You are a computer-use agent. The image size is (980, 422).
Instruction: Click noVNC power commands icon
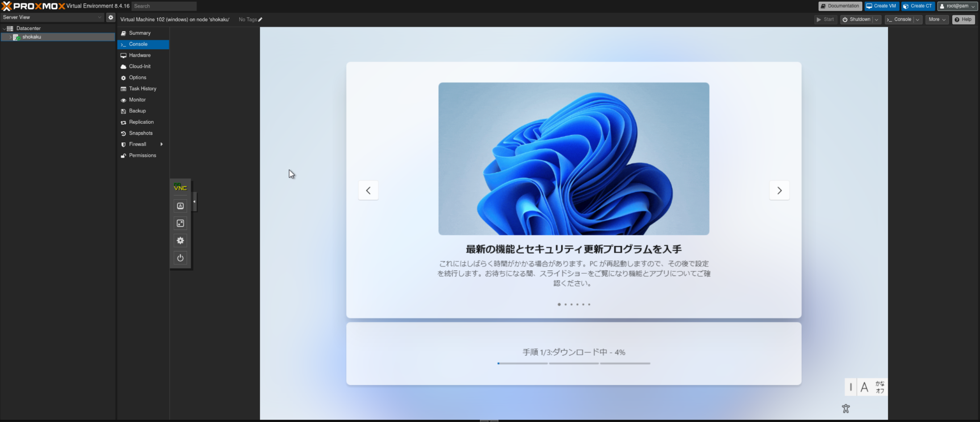[x=180, y=258]
